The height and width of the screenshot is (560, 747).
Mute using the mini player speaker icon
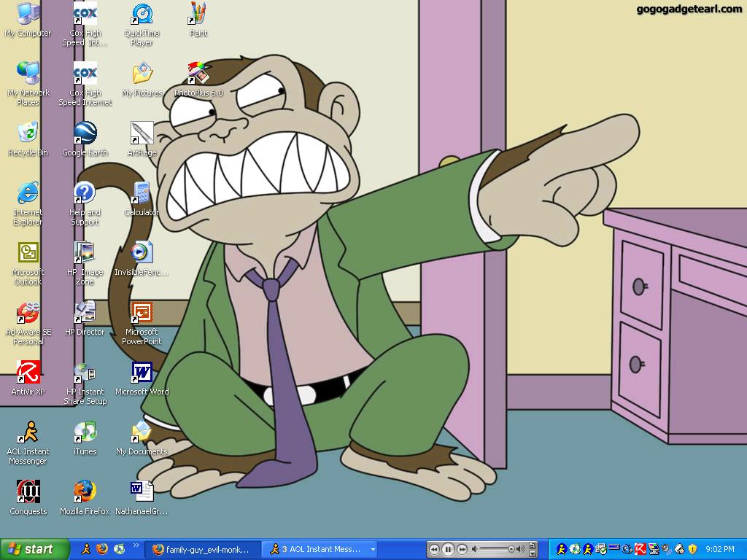tap(474, 549)
